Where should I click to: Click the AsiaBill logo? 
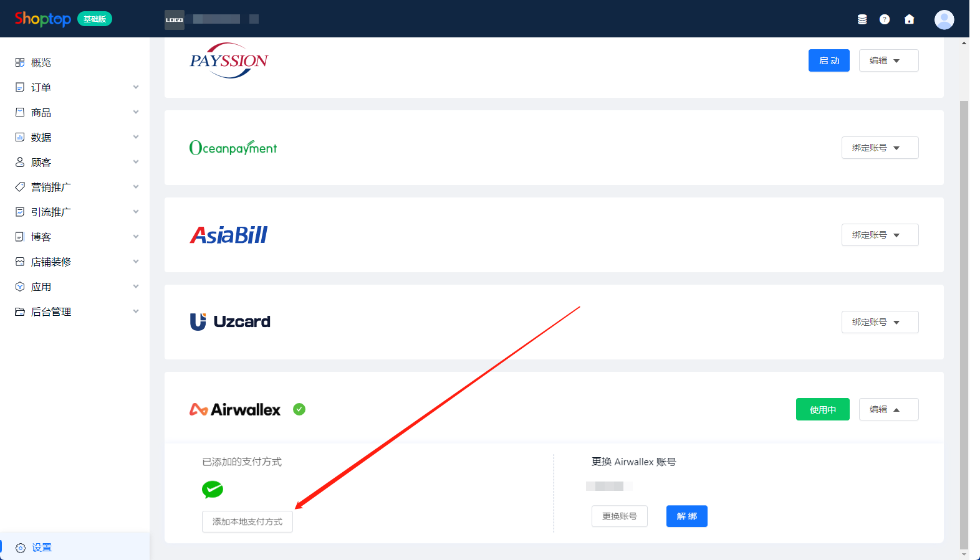tap(229, 235)
